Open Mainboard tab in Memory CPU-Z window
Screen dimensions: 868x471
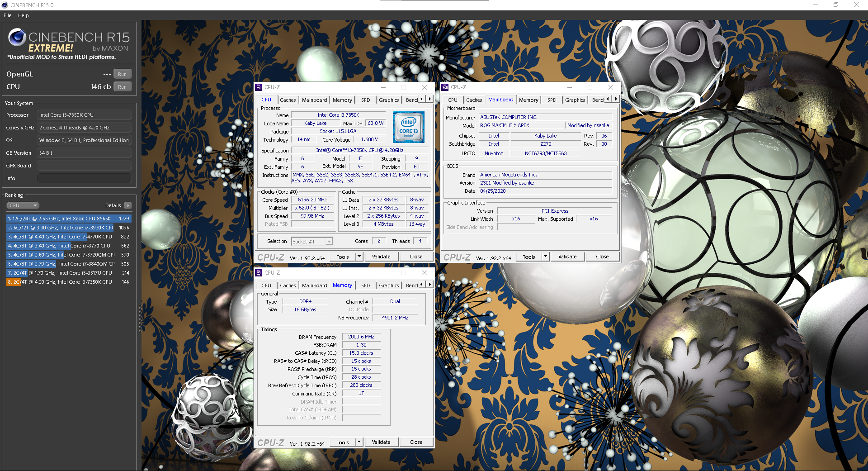(x=315, y=285)
